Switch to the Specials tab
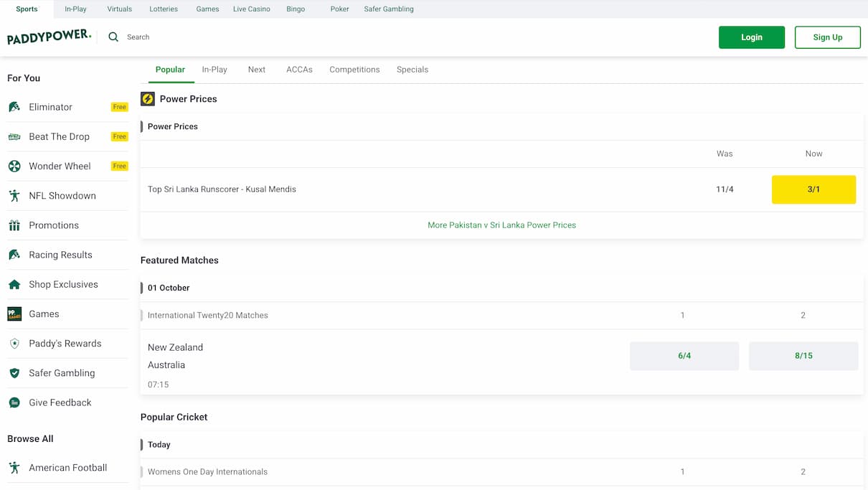The height and width of the screenshot is (490, 868). point(412,70)
